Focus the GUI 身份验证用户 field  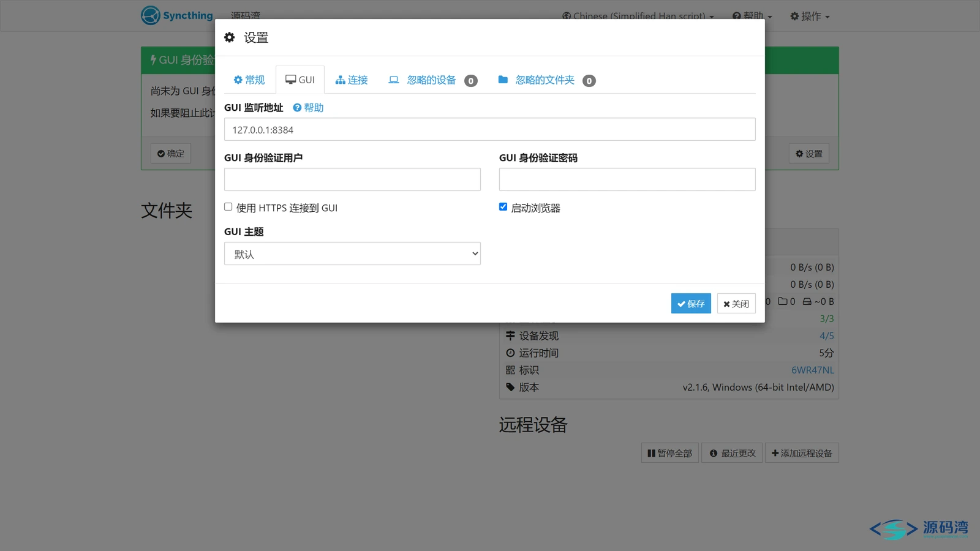point(352,179)
